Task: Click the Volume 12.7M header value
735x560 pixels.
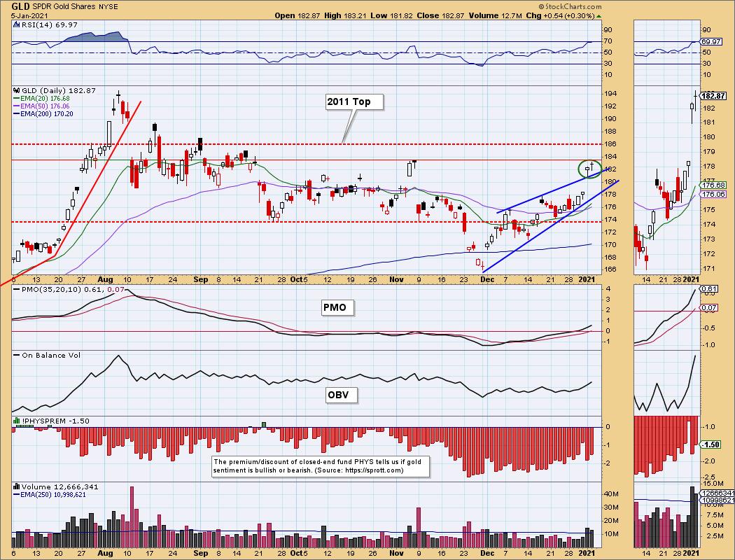Action: (495, 15)
